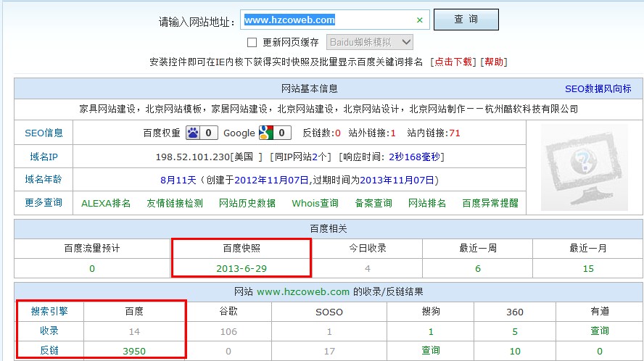Click the 谷歌 column header
The height and width of the screenshot is (361, 644).
(228, 311)
